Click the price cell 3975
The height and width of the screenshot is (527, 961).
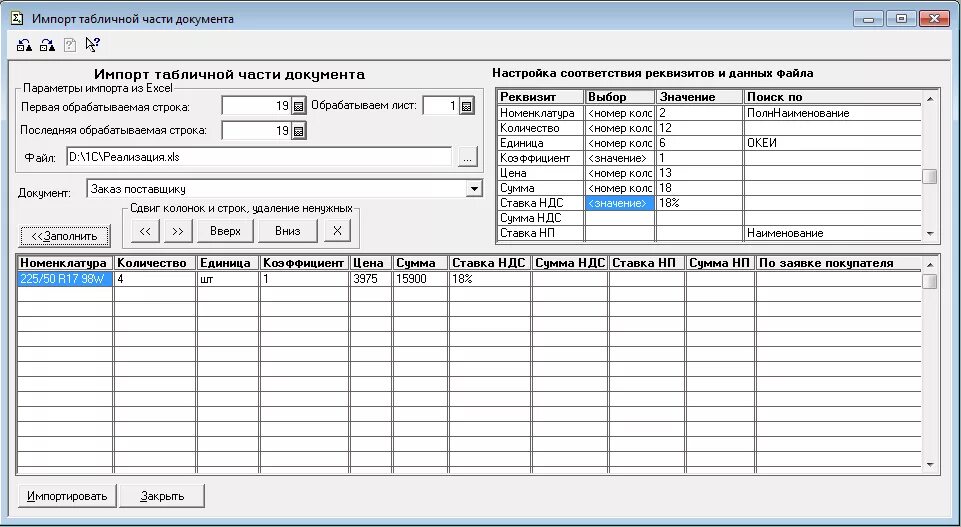coord(370,279)
